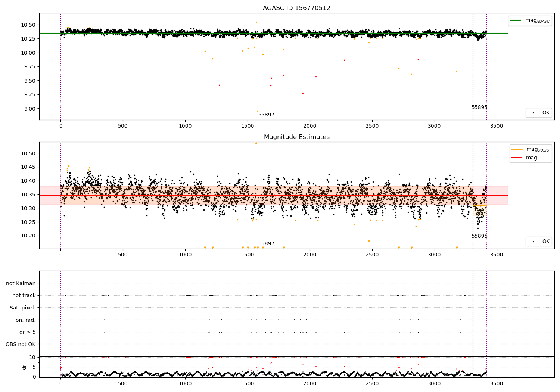
Task: Click the 'dr' axis label of the bottom plot
Action: pos(24,367)
